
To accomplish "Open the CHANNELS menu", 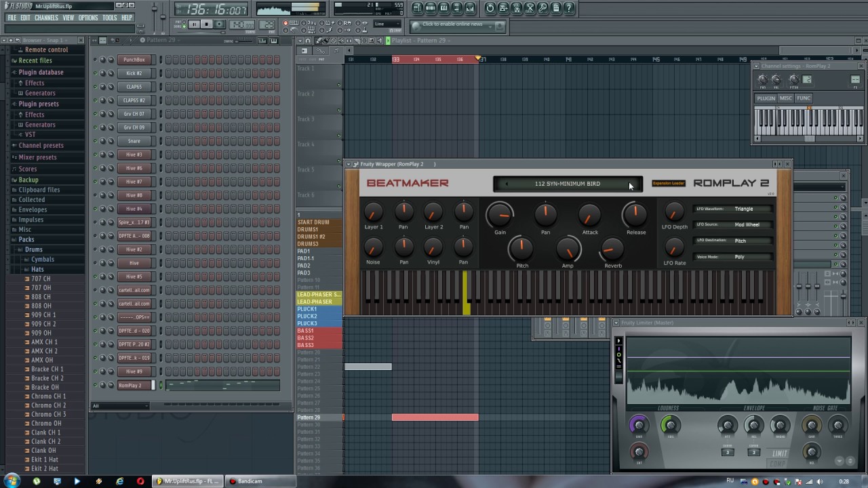I will (x=46, y=18).
